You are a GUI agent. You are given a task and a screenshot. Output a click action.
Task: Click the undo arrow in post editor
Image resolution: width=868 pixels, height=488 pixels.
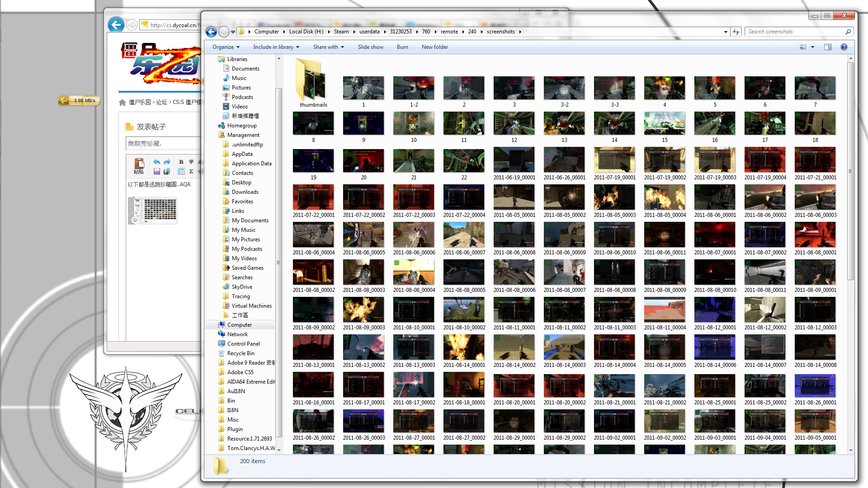[x=156, y=162]
